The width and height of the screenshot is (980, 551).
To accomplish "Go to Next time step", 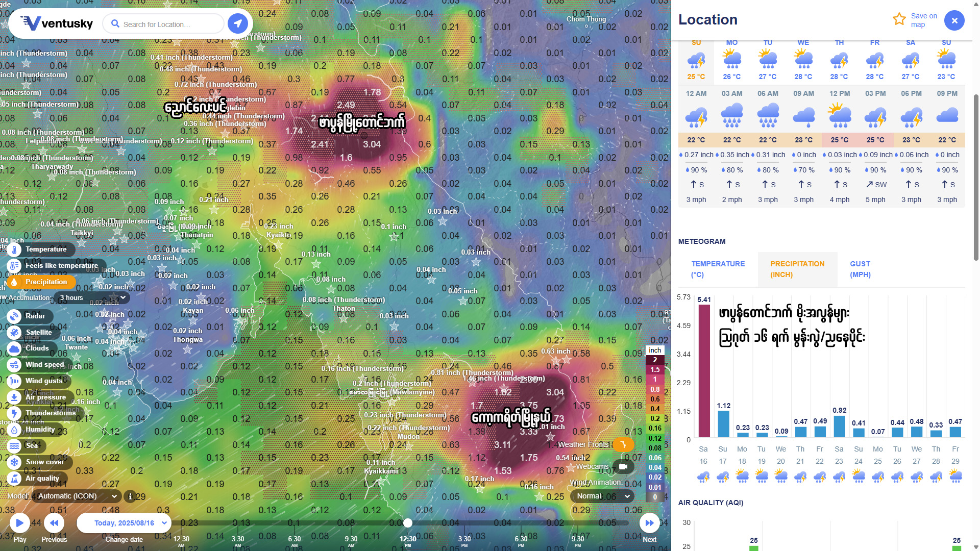I will point(649,523).
